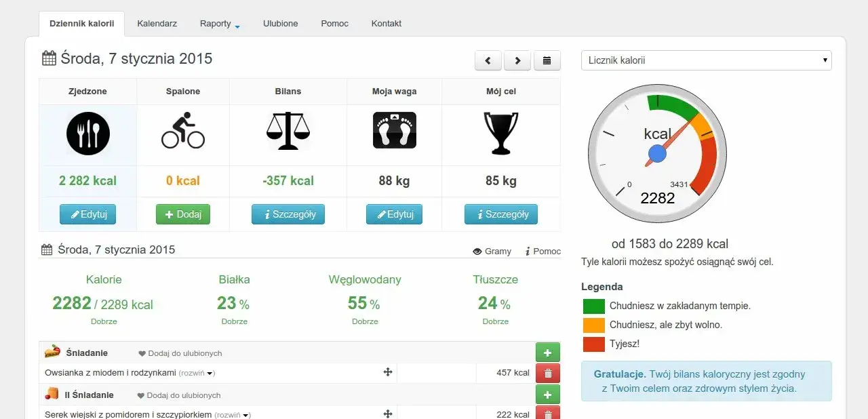Toggle the Gramy view with eye icon
Viewport: 868px width, 419px height.
(492, 251)
